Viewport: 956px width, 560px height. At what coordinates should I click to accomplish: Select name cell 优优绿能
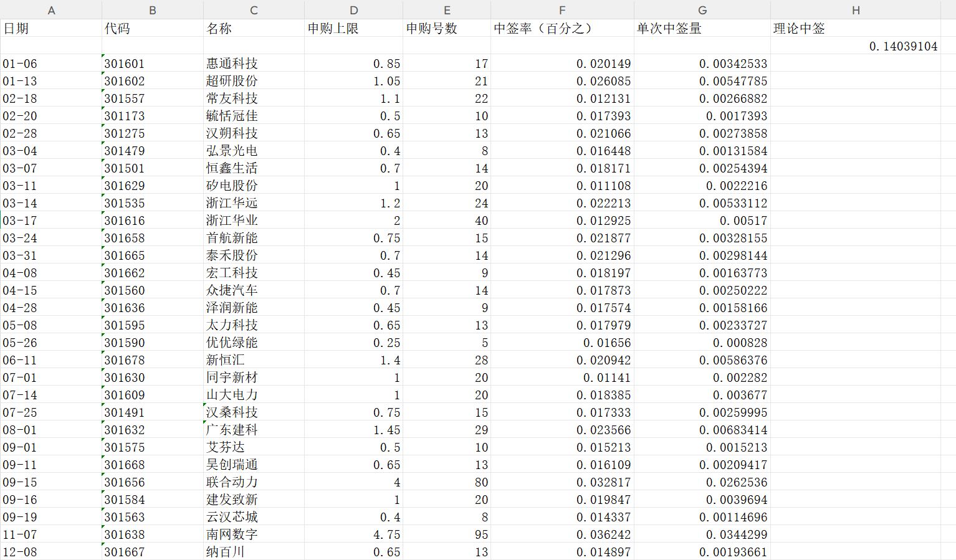pos(254,342)
